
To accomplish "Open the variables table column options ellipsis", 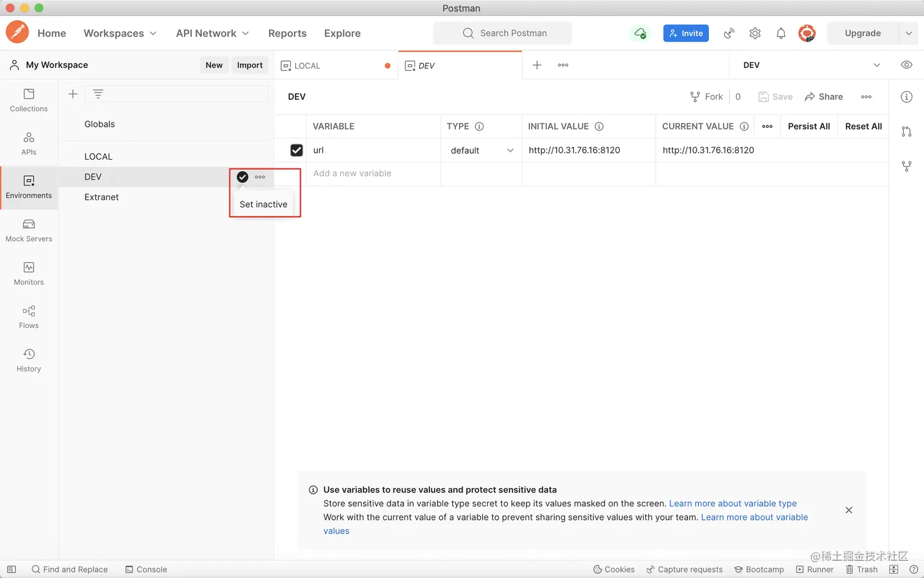I will point(768,127).
